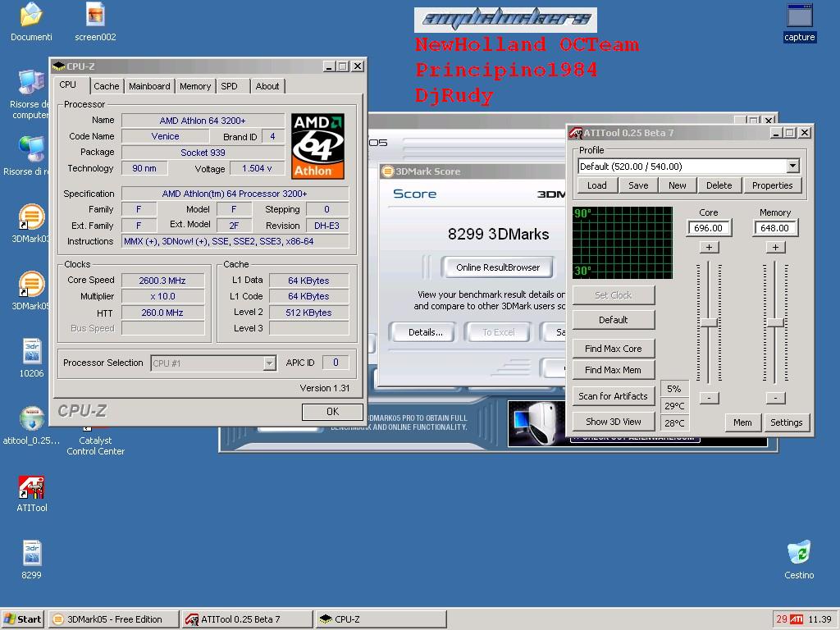Click OK in the CPU-Z window
Screen dimensions: 840x630
[x=332, y=412]
